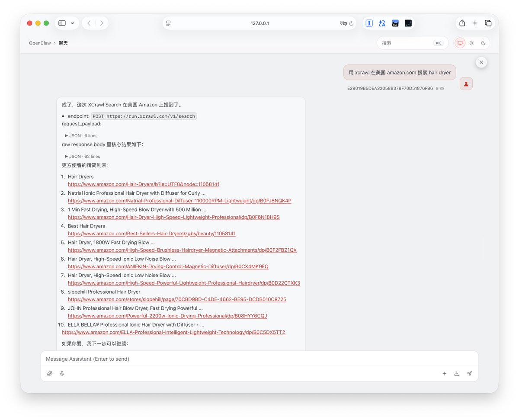Open the High-Speed-Powerful-Lightweight link

coord(184,283)
